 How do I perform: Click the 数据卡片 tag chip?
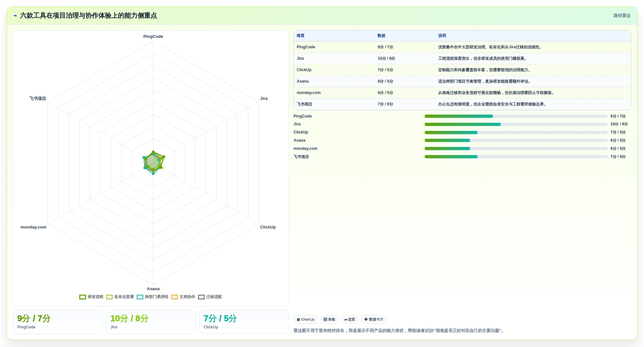tap(374, 320)
